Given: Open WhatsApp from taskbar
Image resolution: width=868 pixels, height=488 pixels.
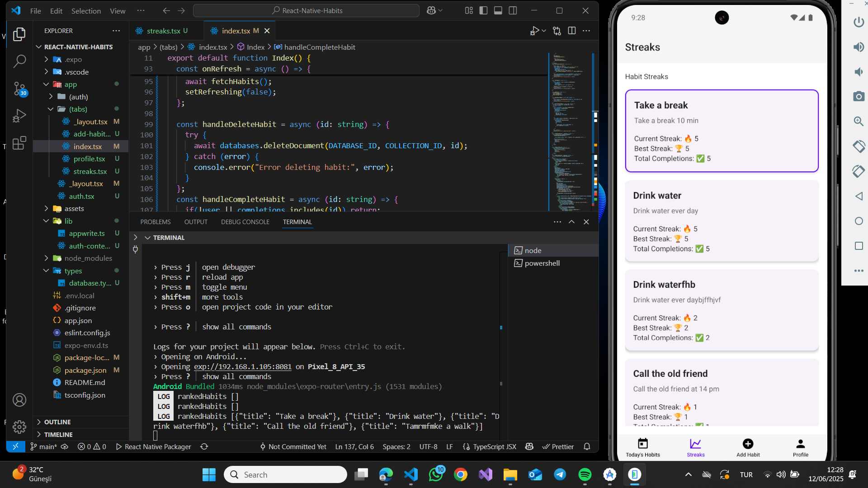Looking at the screenshot, I should click(436, 474).
